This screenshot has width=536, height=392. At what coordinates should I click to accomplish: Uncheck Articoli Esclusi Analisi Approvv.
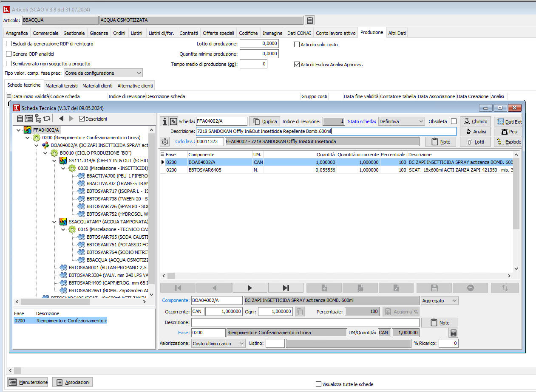coord(297,65)
